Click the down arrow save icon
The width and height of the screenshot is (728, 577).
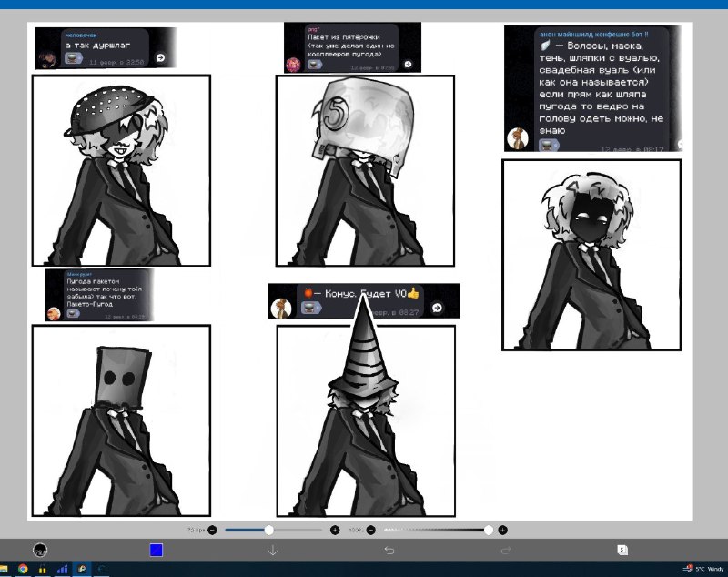tap(273, 550)
